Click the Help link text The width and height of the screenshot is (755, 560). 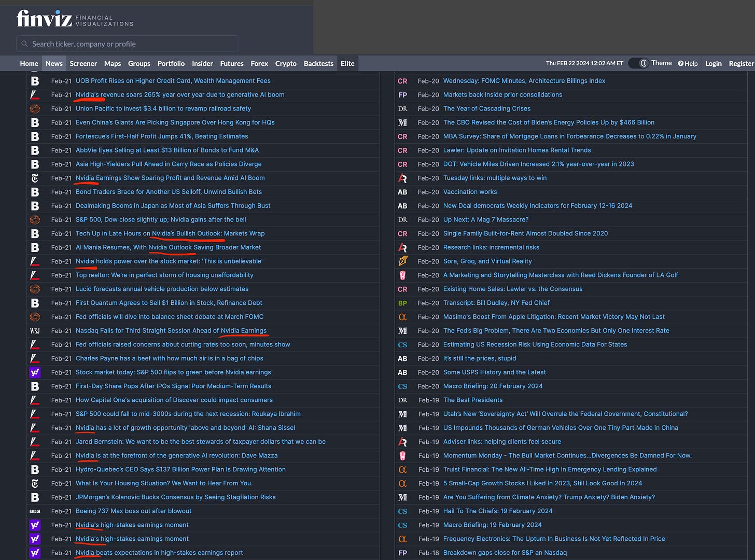(x=691, y=64)
